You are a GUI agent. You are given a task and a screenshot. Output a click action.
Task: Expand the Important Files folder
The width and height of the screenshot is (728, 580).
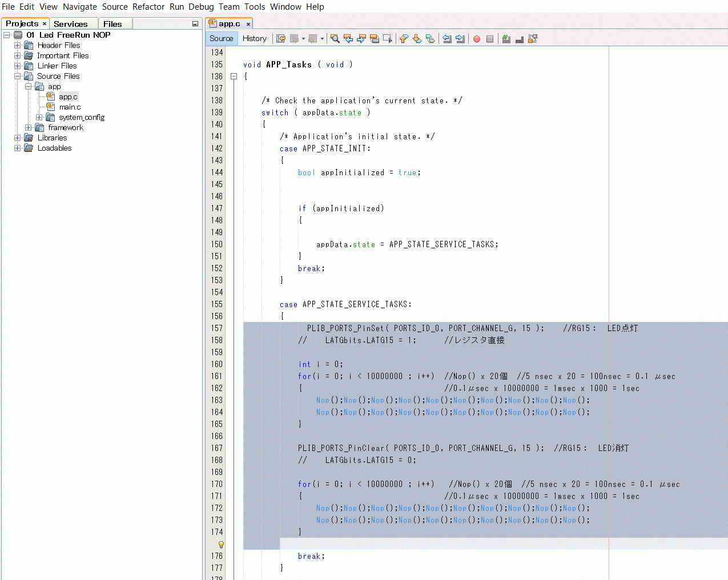pyautogui.click(x=18, y=55)
